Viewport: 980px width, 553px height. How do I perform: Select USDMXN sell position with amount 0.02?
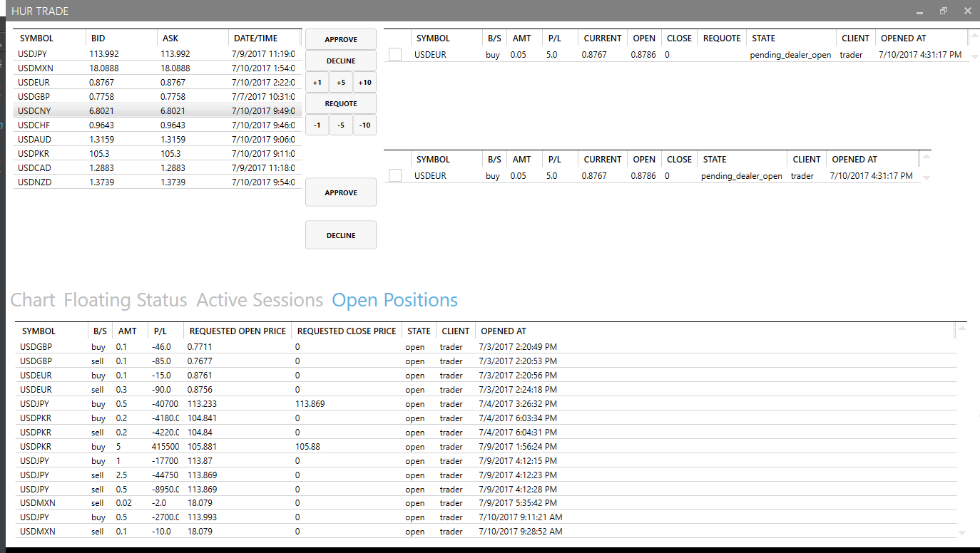pyautogui.click(x=486, y=503)
